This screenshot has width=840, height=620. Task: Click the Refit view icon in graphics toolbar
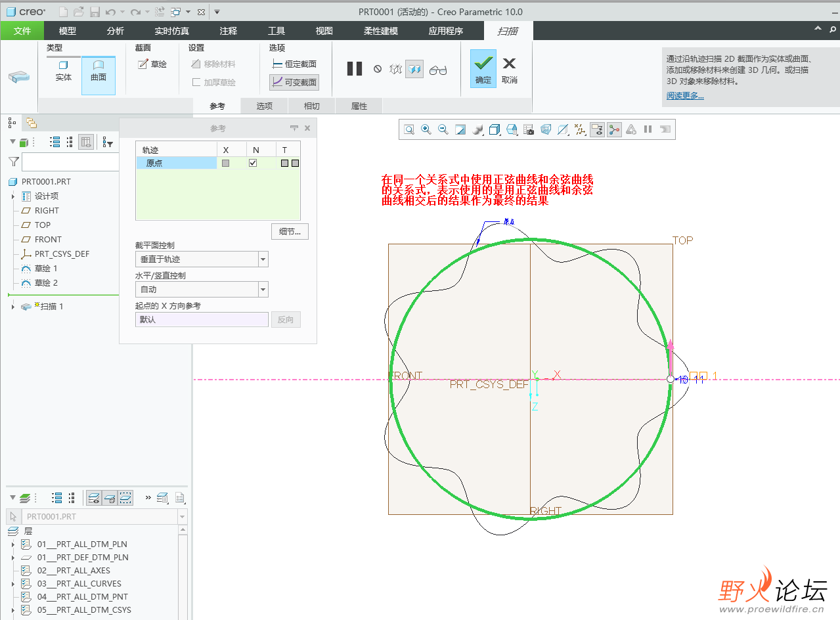[409, 129]
